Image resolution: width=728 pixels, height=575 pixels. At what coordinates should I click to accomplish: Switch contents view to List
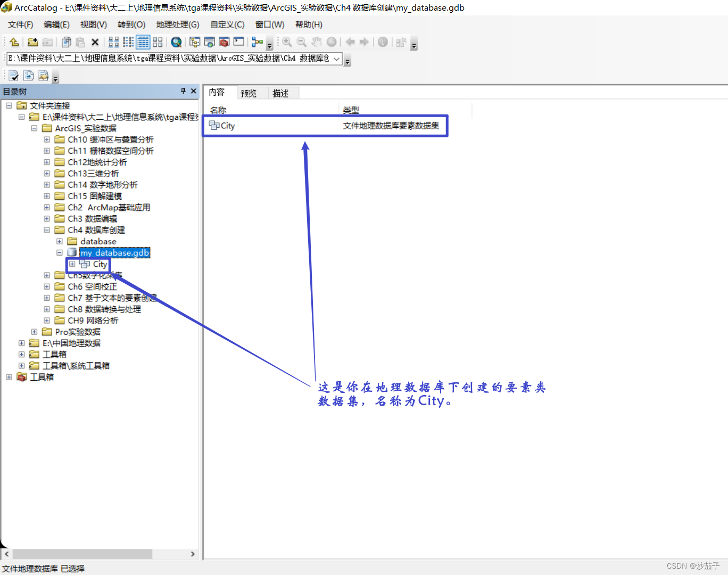[x=128, y=42]
